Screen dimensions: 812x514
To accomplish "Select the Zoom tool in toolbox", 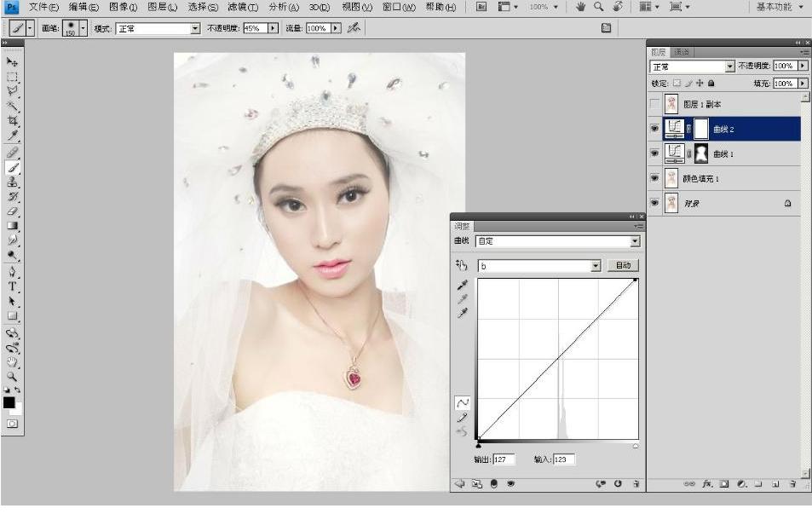I will (12, 377).
